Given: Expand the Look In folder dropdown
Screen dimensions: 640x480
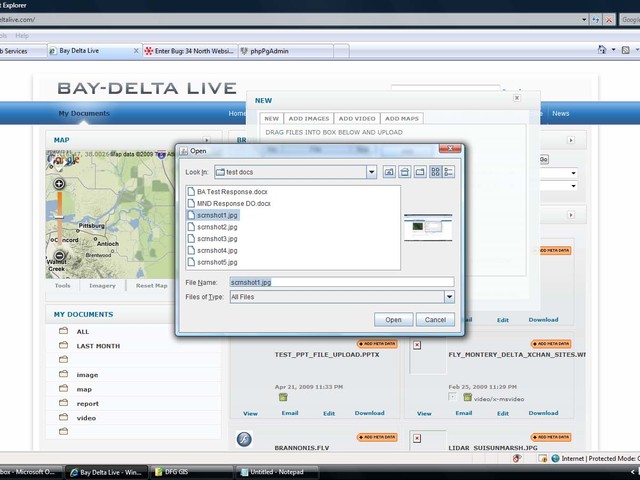Looking at the screenshot, I should pyautogui.click(x=371, y=172).
